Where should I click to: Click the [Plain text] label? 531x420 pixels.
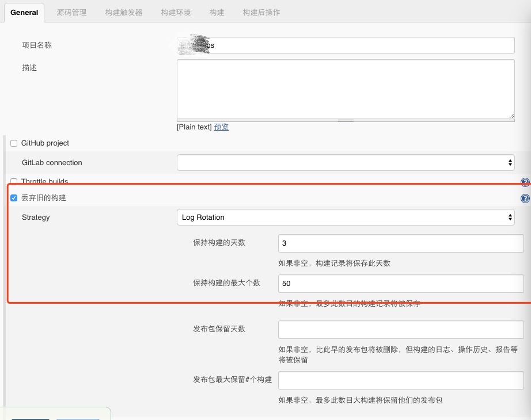[195, 127]
